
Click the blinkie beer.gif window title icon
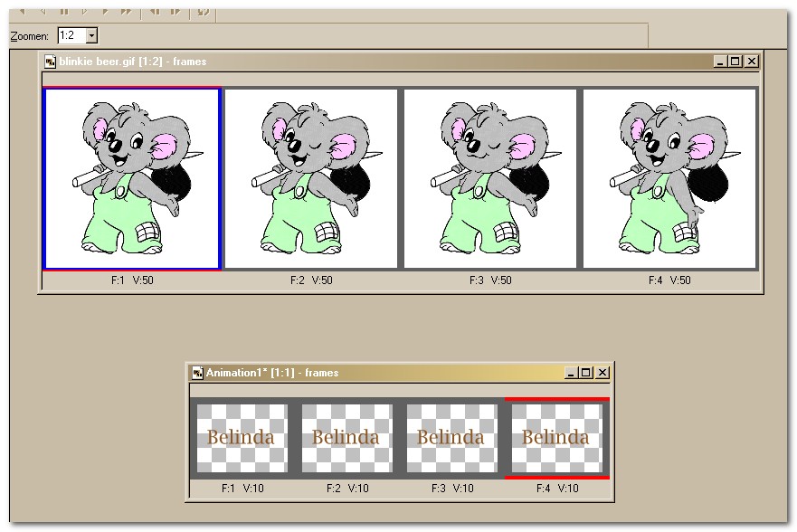(50, 62)
